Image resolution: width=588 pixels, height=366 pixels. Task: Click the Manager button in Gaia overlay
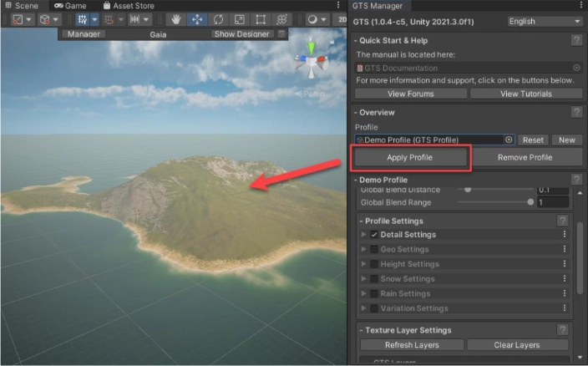pos(84,34)
